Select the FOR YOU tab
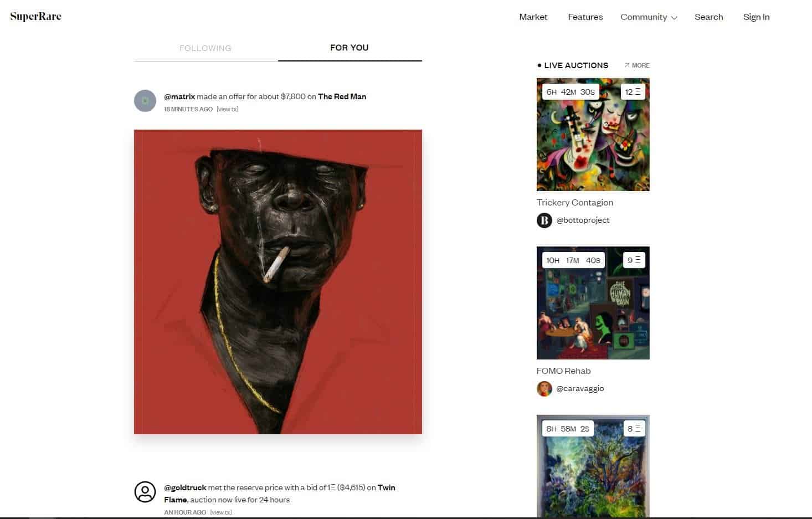The width and height of the screenshot is (812, 519). click(350, 48)
